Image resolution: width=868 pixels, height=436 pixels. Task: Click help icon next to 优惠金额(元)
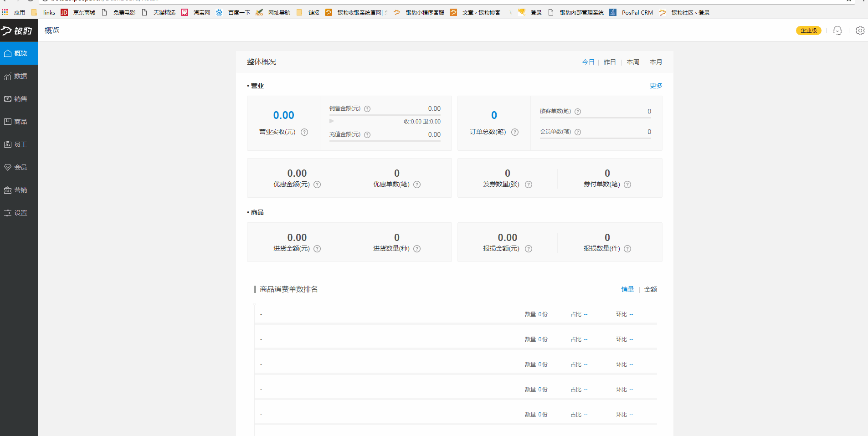click(317, 185)
